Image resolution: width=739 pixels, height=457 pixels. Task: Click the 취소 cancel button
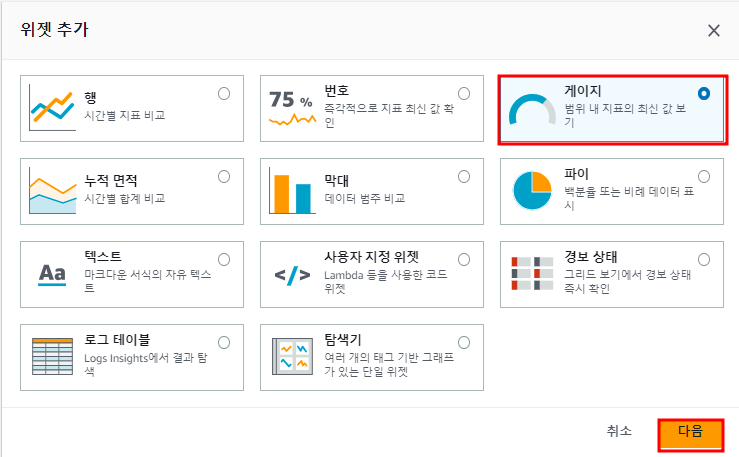619,431
